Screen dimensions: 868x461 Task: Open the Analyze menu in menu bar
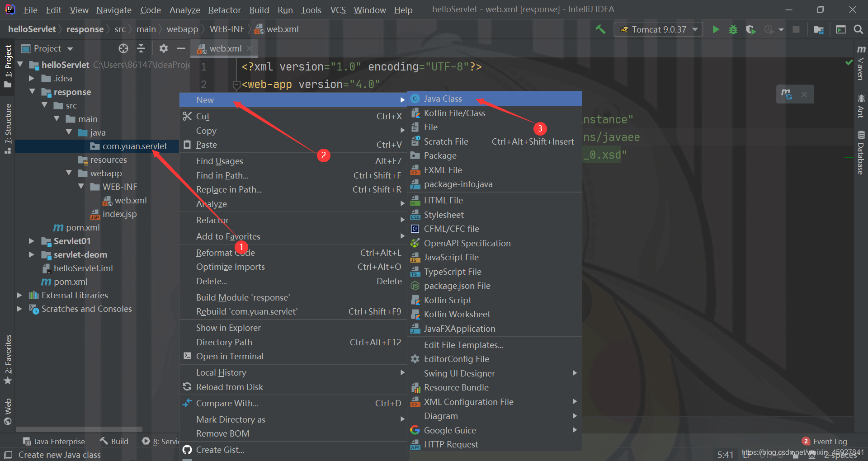tap(185, 9)
